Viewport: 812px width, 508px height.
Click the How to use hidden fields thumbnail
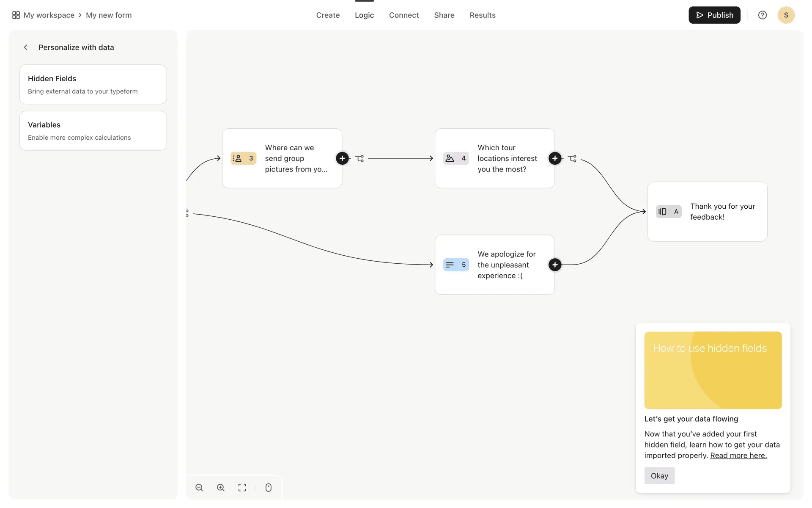713,370
